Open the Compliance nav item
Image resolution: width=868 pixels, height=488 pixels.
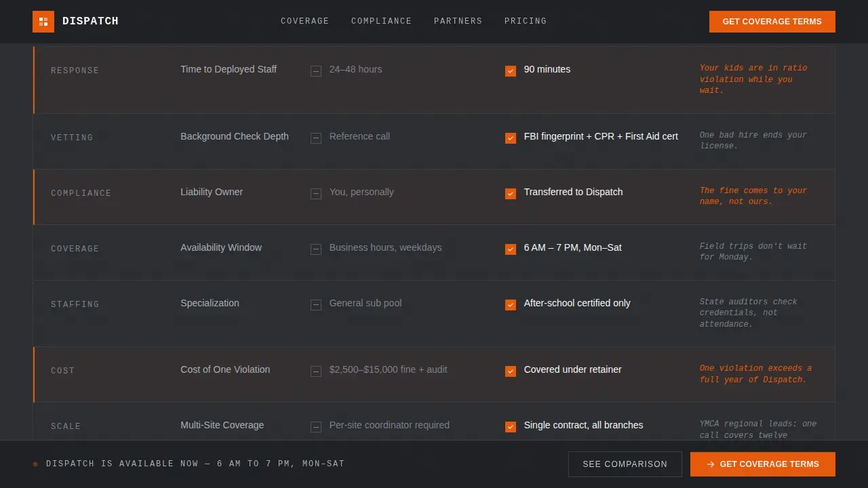[x=382, y=22]
